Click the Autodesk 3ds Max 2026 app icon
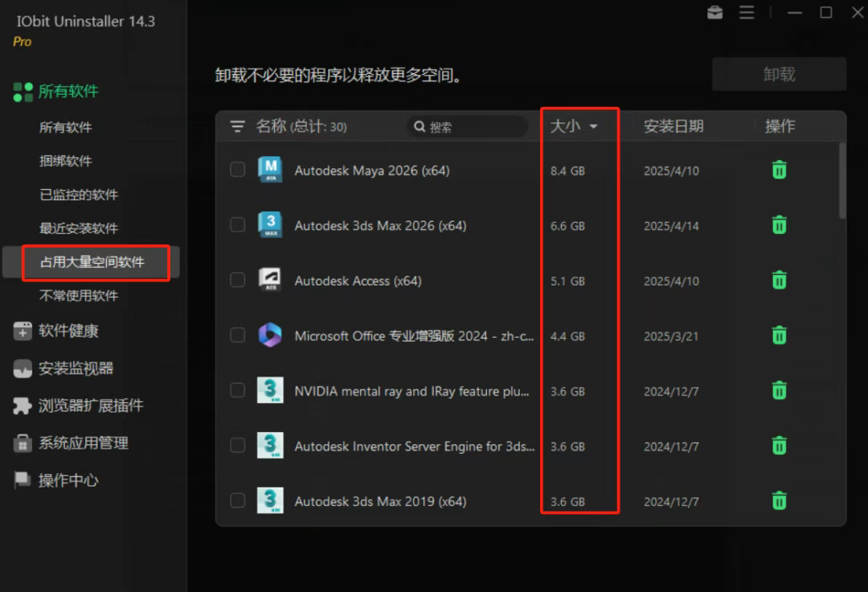Viewport: 868px width, 592px height. coord(270,225)
